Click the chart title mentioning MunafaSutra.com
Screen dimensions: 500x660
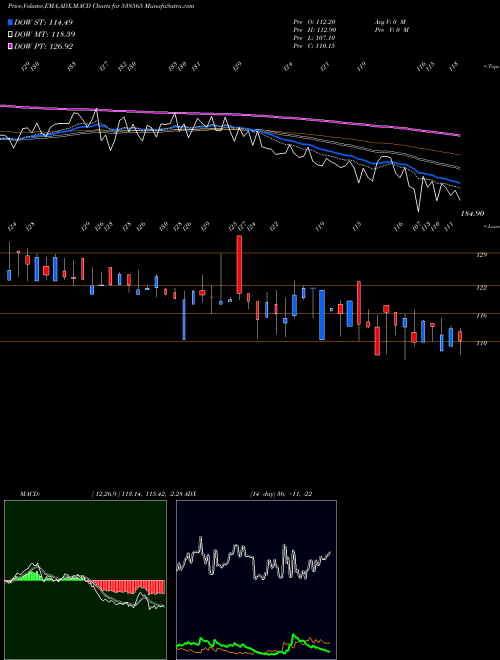coord(101,6)
